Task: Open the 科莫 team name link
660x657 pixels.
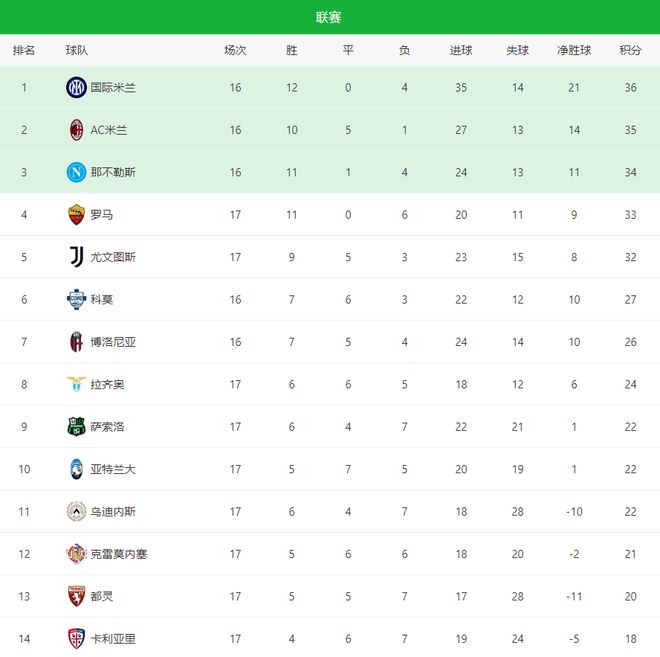Action: point(101,300)
